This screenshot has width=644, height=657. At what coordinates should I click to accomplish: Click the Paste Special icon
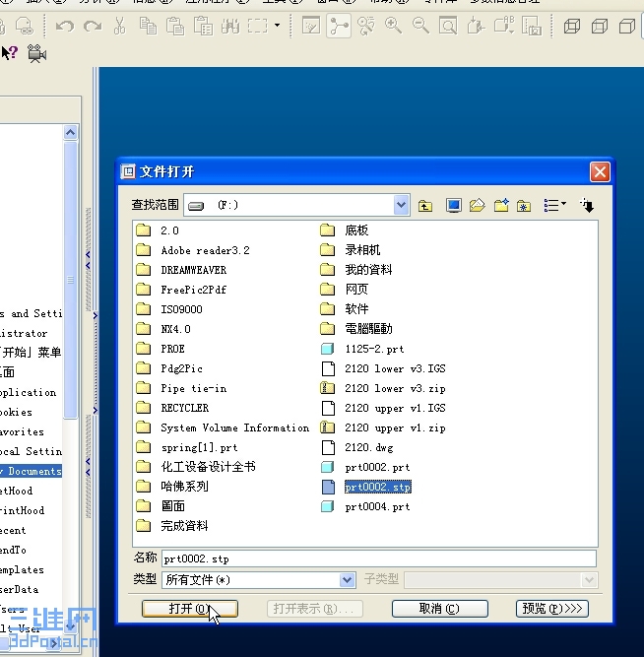203,26
